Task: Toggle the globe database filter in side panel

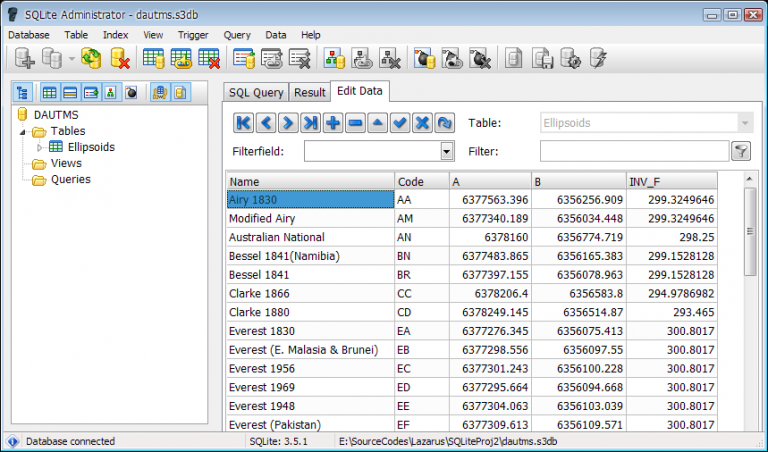Action: [160, 92]
